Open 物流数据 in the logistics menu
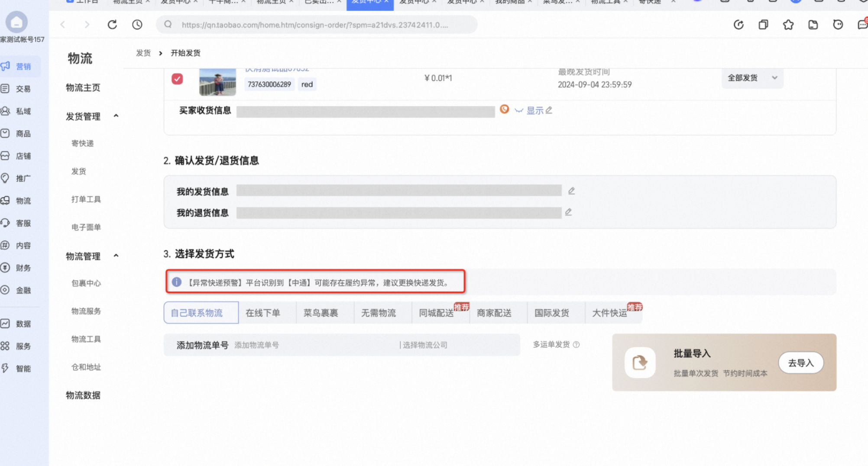868x466 pixels. click(x=83, y=395)
